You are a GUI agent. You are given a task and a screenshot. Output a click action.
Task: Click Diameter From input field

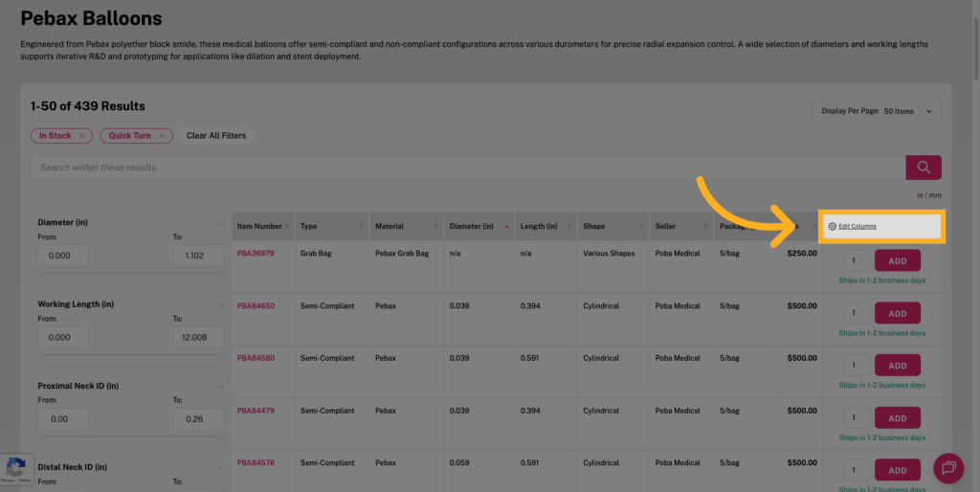pyautogui.click(x=63, y=256)
